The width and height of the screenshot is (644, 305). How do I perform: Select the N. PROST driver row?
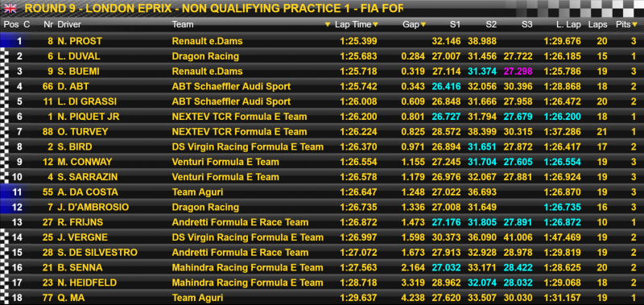tap(322, 41)
